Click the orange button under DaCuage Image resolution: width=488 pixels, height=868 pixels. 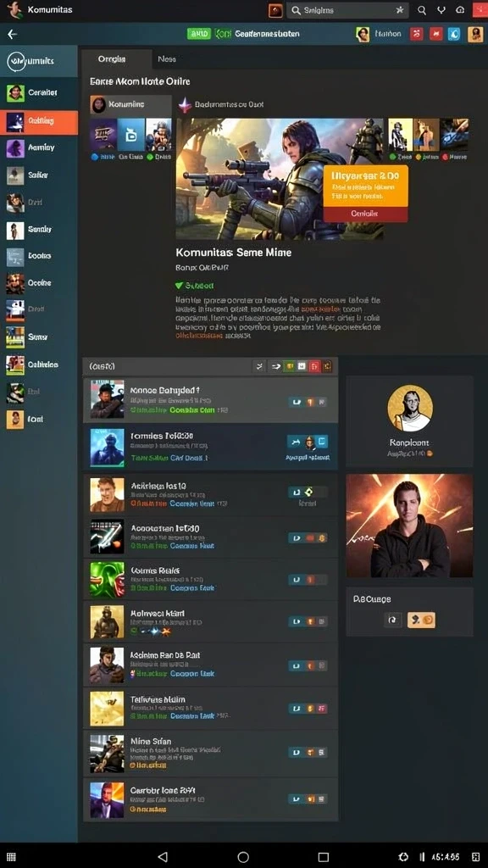click(421, 620)
